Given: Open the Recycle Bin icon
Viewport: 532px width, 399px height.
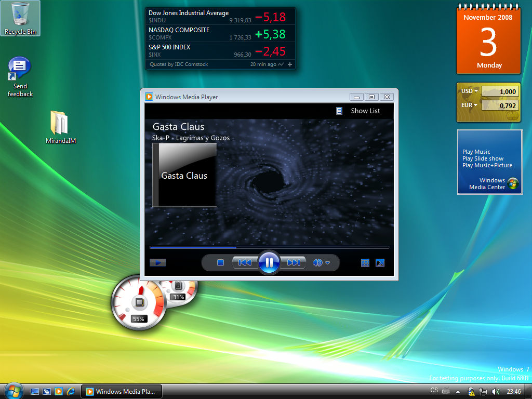Looking at the screenshot, I should click(x=20, y=18).
